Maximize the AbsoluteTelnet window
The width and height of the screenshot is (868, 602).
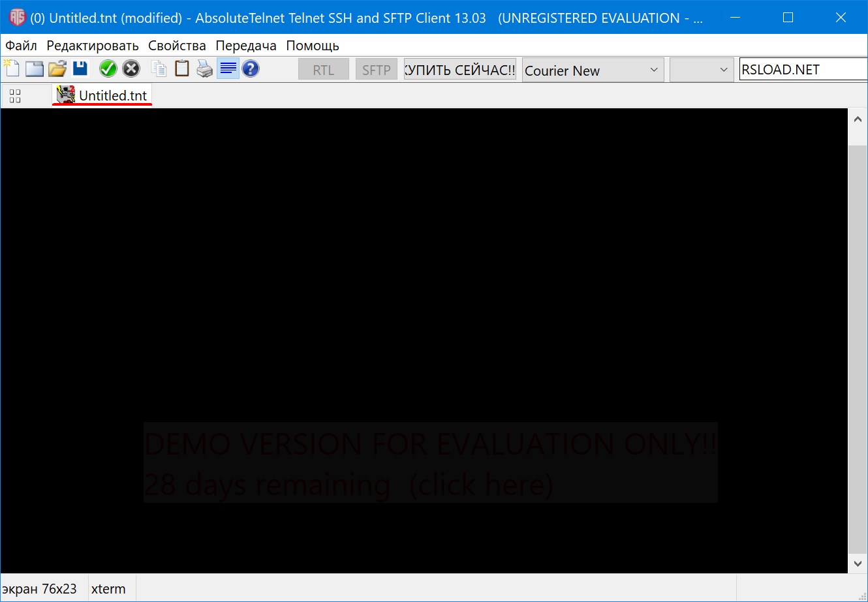tap(788, 18)
